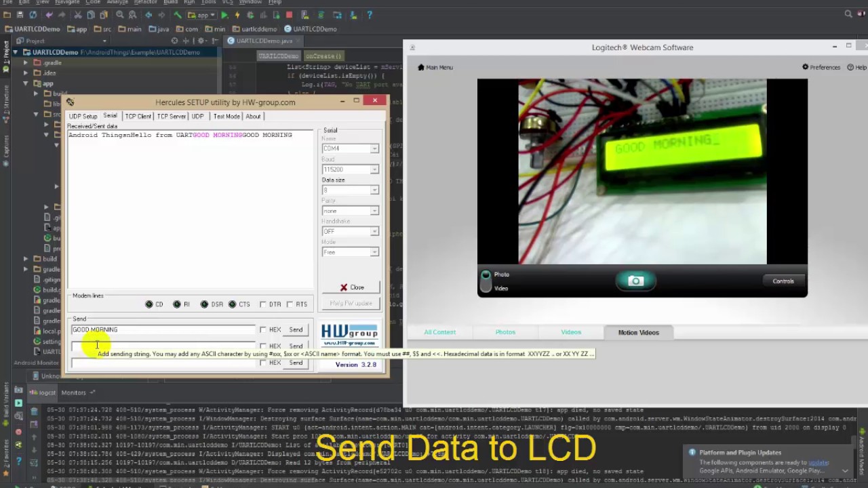Click the Back navigation arrow icon
The image size is (868, 488).
(x=148, y=15)
